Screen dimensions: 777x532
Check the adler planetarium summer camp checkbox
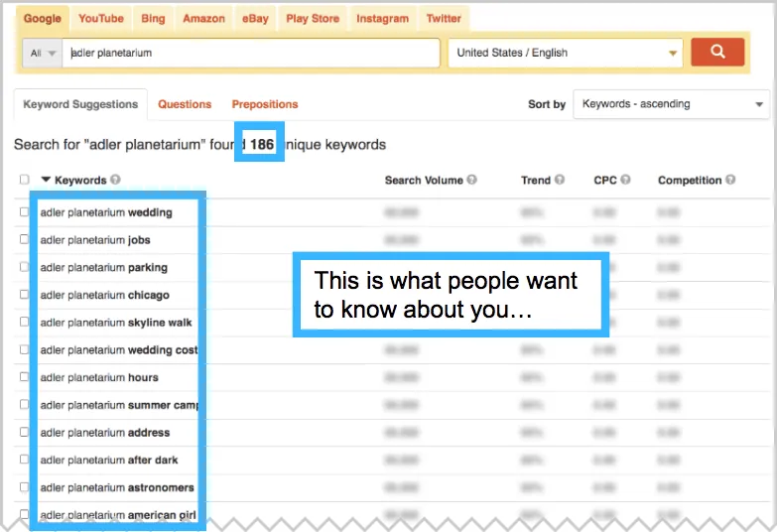click(x=24, y=405)
